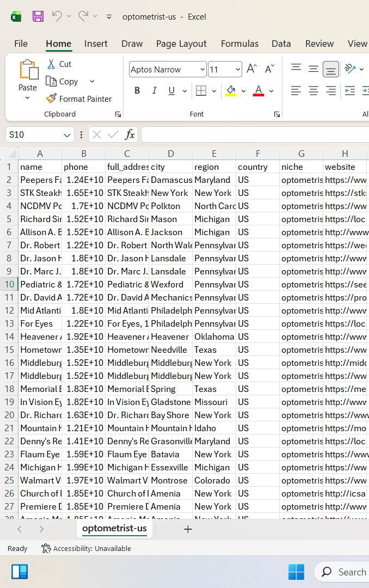The height and width of the screenshot is (588, 369).
Task: Set Middle Align for cells
Action: click(313, 68)
